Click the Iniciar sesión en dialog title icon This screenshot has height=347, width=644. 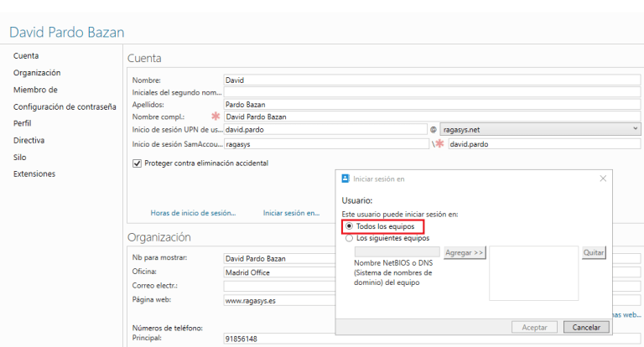345,179
